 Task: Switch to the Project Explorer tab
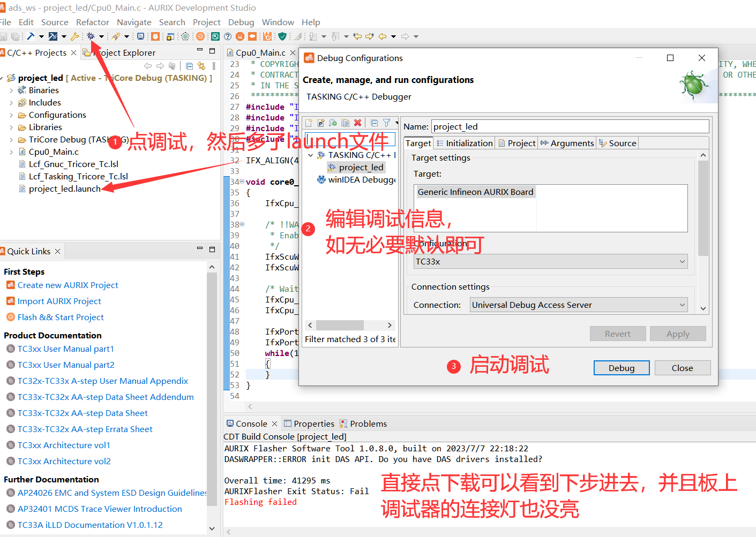pos(119,53)
